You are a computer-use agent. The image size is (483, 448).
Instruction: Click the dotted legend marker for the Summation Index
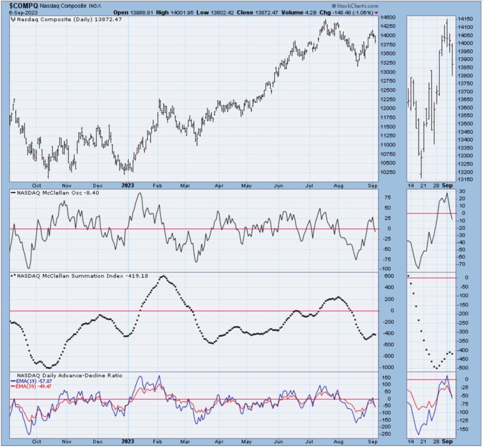tap(13, 276)
